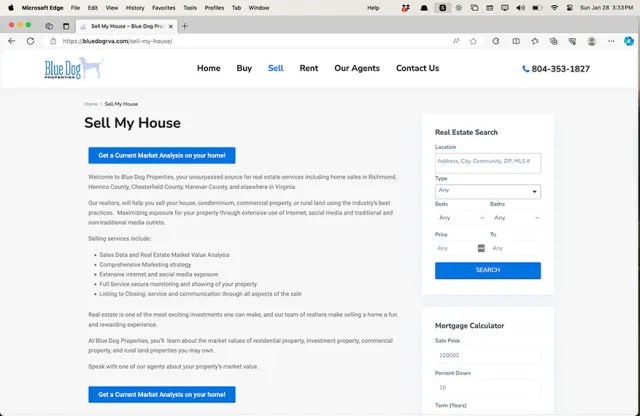Add page to favorites star icon
The height and width of the screenshot is (416, 640).
click(473, 41)
